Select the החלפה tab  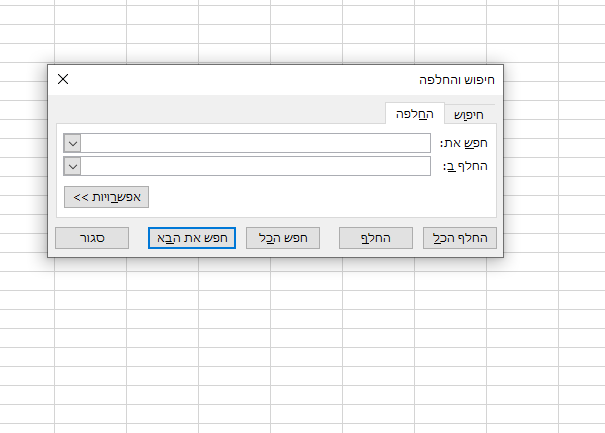tap(413, 113)
